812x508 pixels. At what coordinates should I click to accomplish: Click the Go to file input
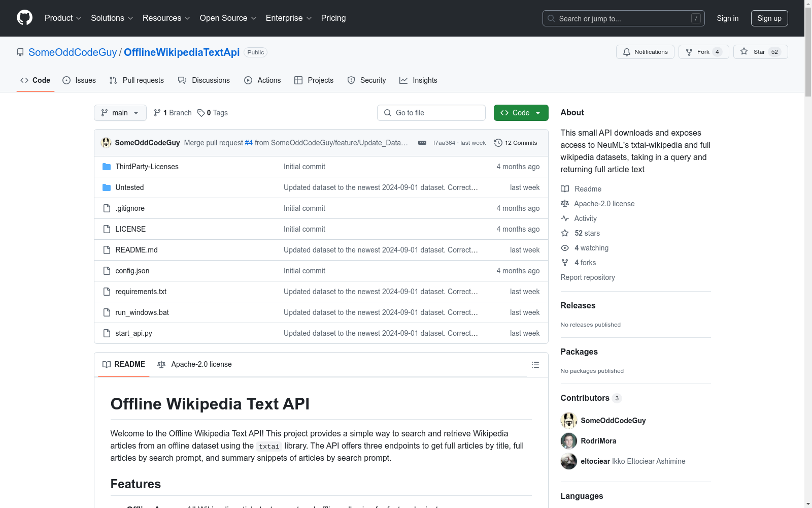point(431,113)
